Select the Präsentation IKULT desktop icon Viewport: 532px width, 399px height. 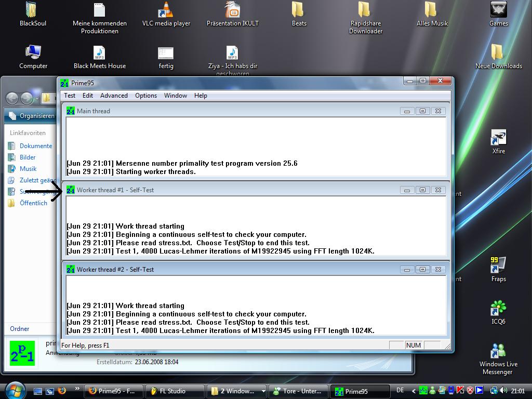(x=232, y=14)
